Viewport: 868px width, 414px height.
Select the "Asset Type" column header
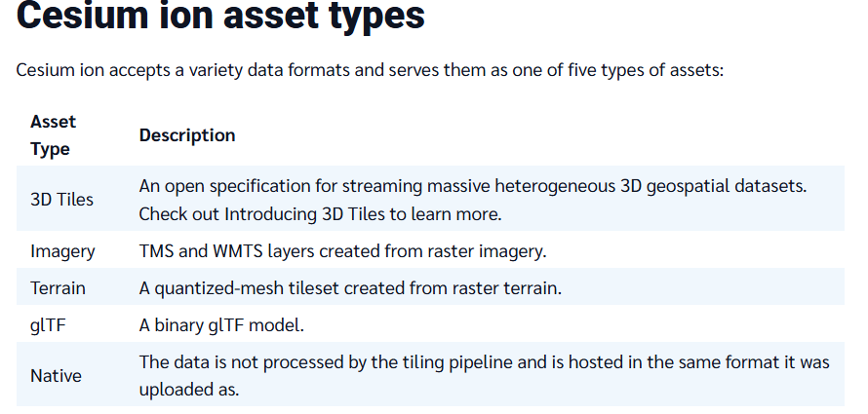point(53,135)
